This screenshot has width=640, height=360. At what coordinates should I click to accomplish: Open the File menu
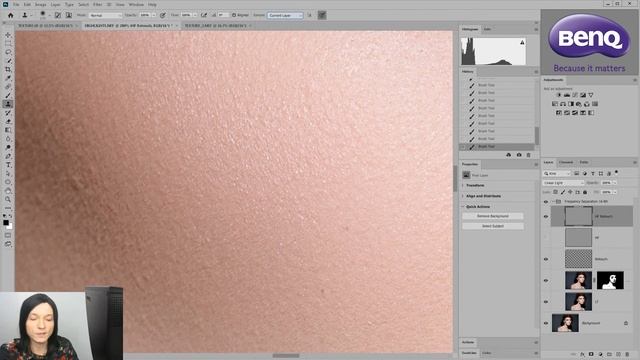coord(16,4)
